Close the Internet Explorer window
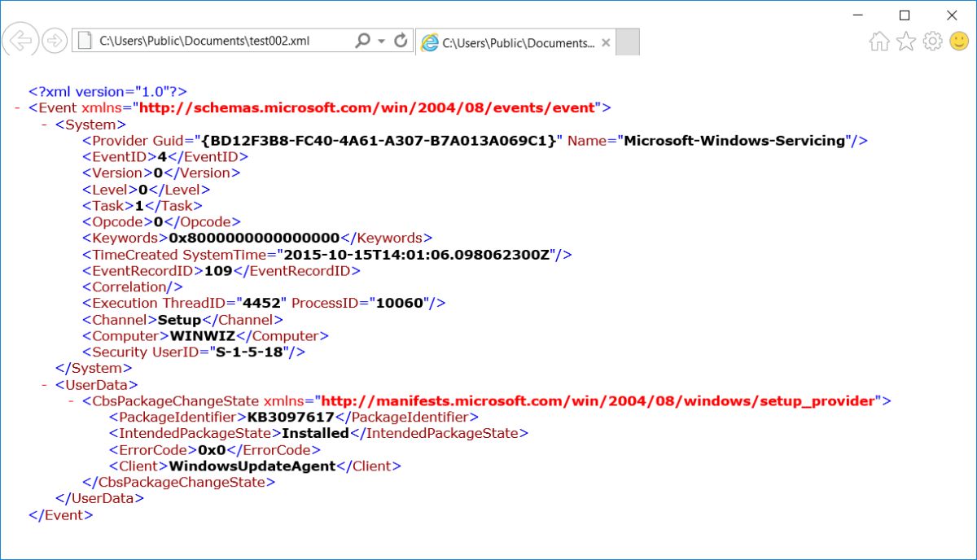Viewport: 977px width, 560px height. click(x=952, y=15)
